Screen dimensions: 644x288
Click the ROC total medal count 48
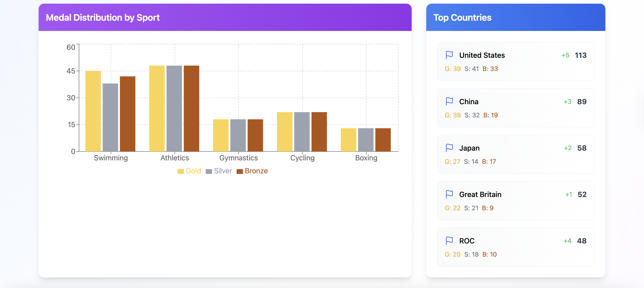[582, 241]
